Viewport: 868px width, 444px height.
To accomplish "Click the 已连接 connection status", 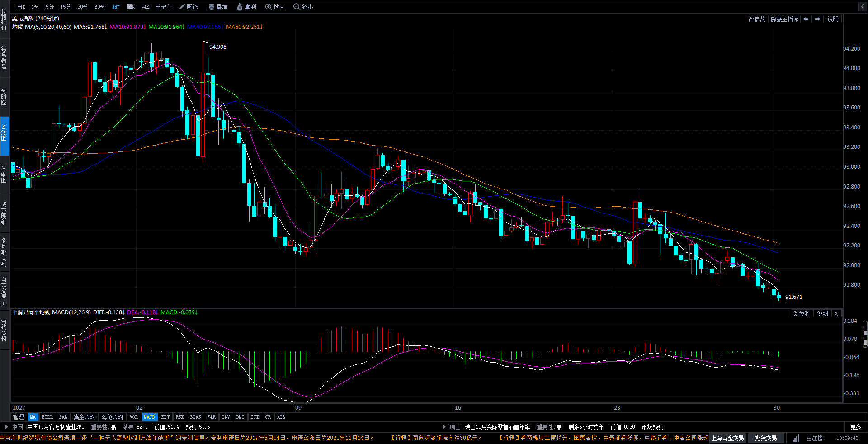I will (815, 438).
